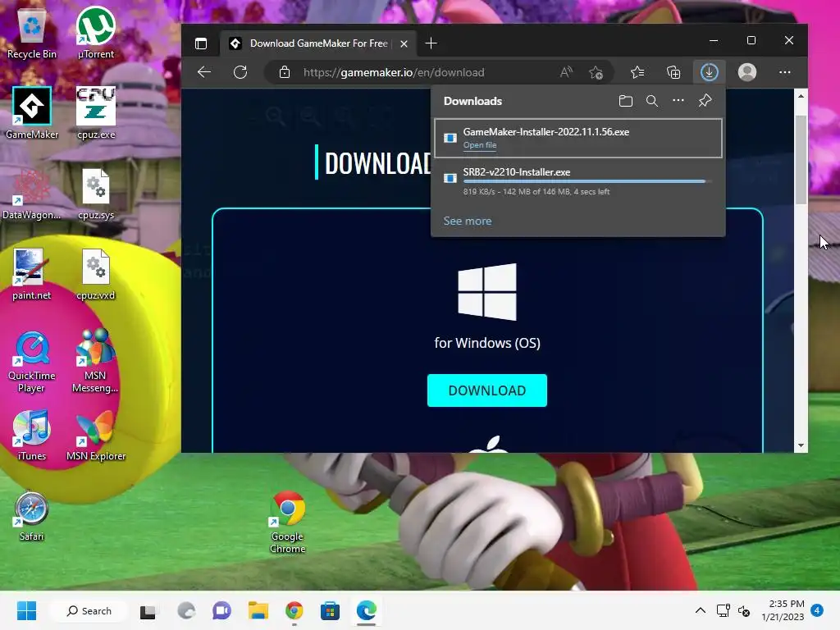Select the GameMaker-Installer-2022.11.1.56.exe entry
This screenshot has height=630, width=840.
click(x=578, y=138)
